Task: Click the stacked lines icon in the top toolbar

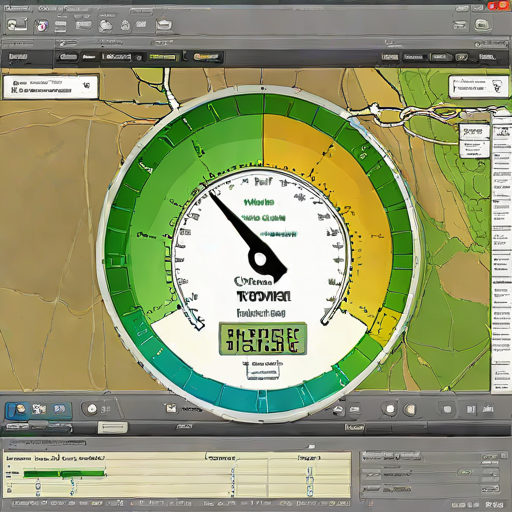Action: coord(60,26)
